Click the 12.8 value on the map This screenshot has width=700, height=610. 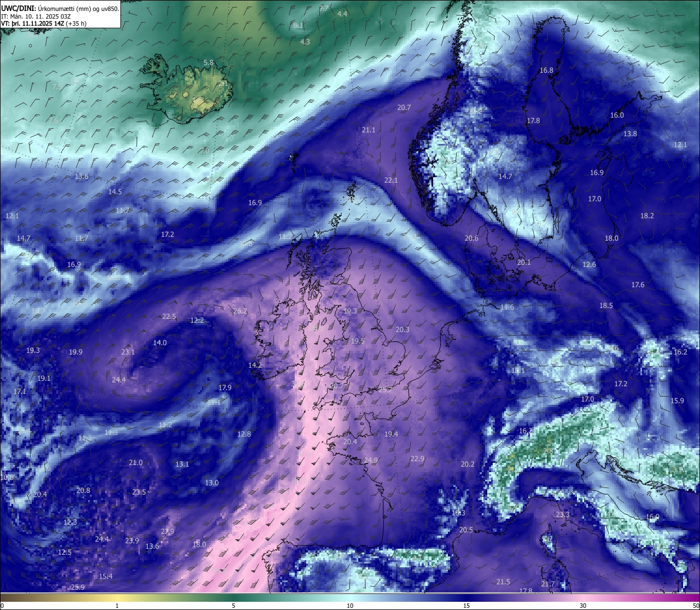pyautogui.click(x=244, y=434)
